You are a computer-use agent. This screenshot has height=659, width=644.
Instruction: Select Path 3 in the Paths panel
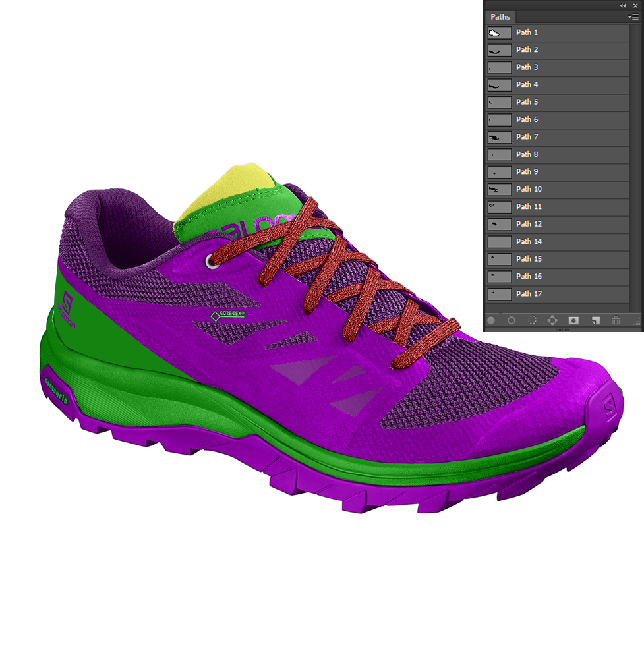click(527, 67)
